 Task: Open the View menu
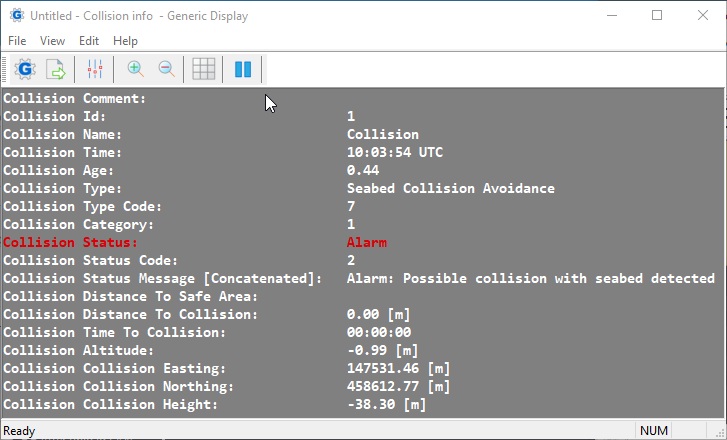pyautogui.click(x=52, y=41)
